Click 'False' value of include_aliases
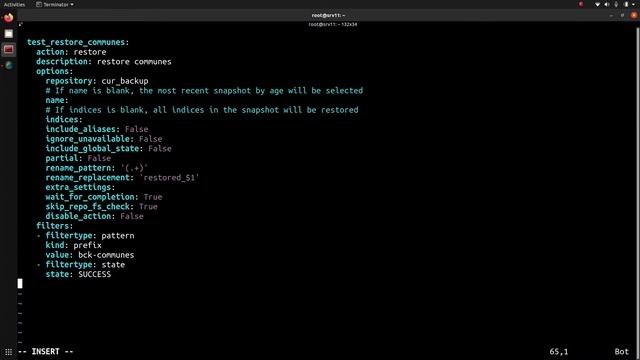The height and width of the screenshot is (360, 640). tap(136, 129)
